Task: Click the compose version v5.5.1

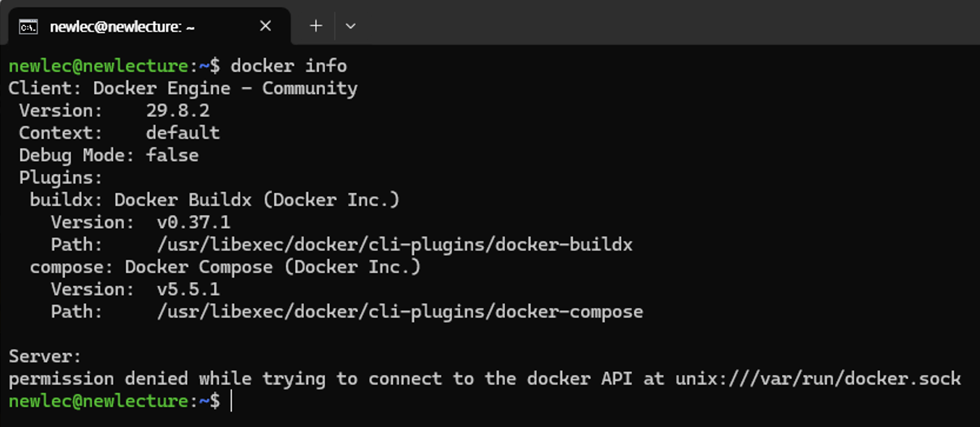Action: click(188, 289)
